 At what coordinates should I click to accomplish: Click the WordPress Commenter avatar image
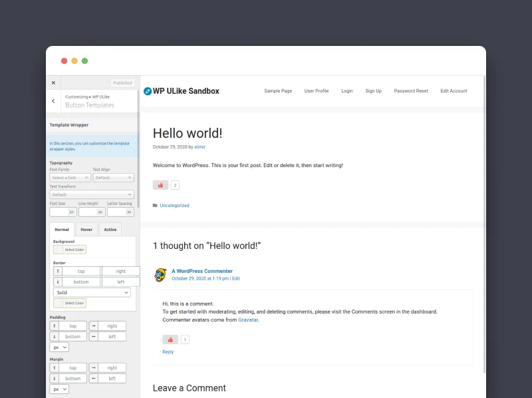pos(160,275)
